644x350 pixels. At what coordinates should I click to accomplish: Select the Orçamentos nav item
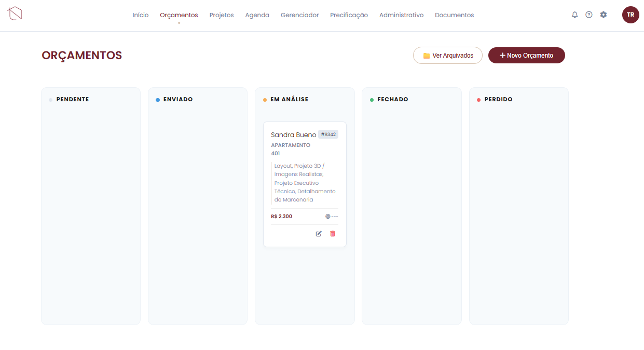pyautogui.click(x=179, y=15)
